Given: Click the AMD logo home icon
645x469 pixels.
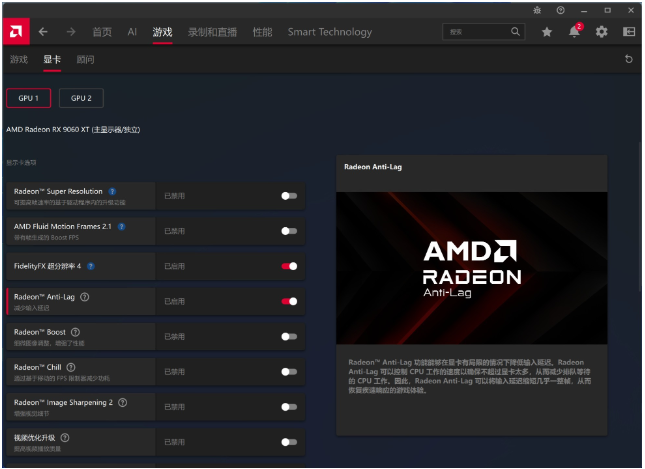Looking at the screenshot, I should 16,31.
